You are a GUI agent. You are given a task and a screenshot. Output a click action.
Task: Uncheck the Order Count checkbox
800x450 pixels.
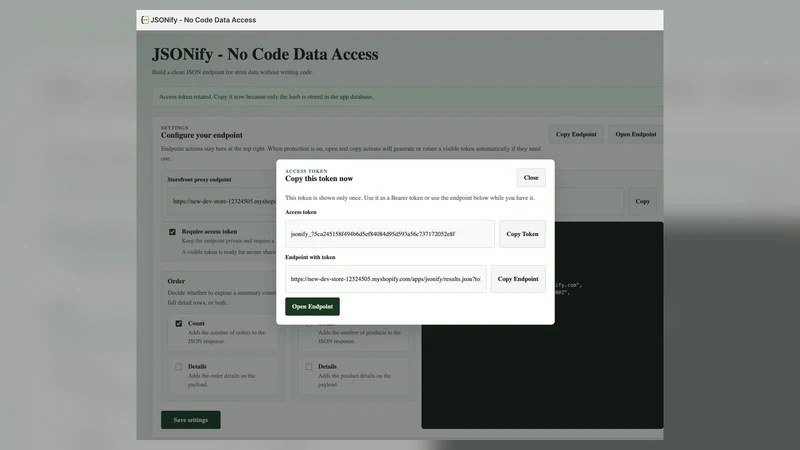[x=179, y=323]
